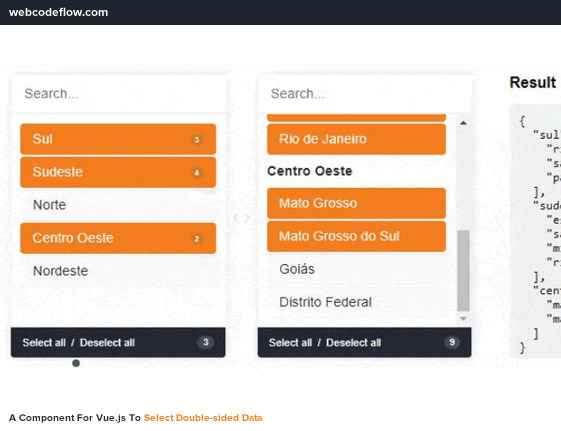Screen dimensions: 561x431
Task: Click Deselect all in the right list footer
Action: coord(353,343)
